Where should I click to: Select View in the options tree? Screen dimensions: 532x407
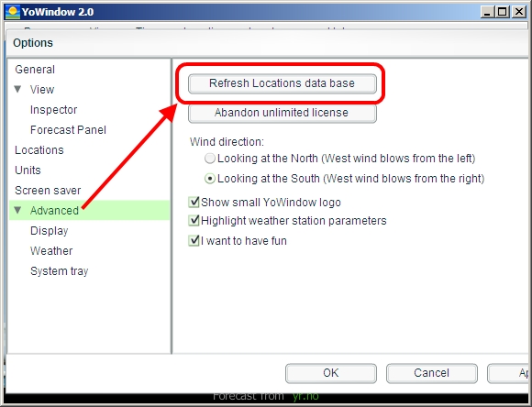point(42,90)
